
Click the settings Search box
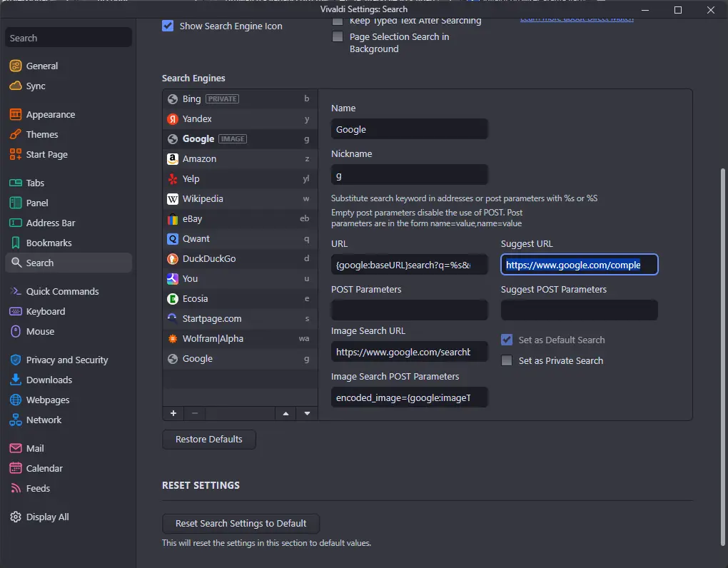click(69, 38)
